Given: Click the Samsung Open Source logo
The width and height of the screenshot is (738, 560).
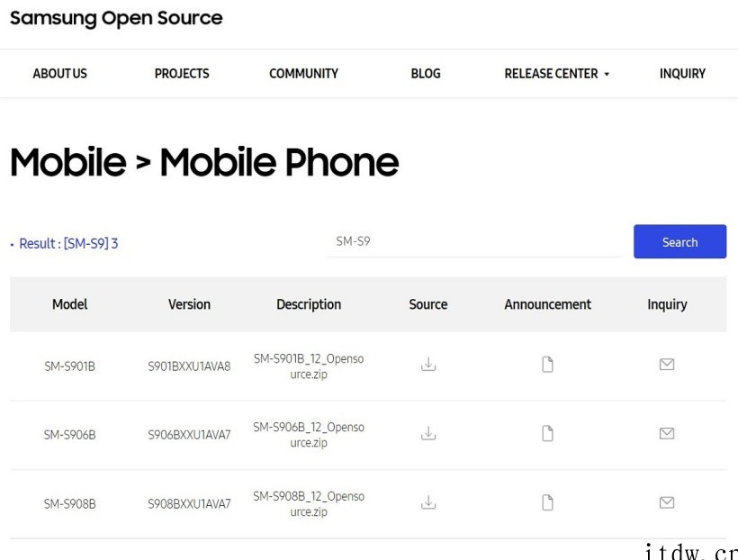Looking at the screenshot, I should click(x=116, y=18).
